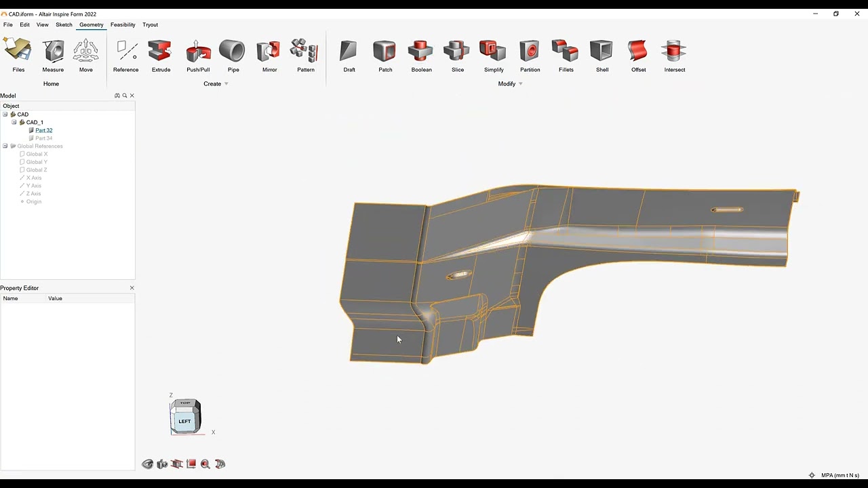Open the Edit menu
Viewport: 868px width, 488px height.
click(x=24, y=24)
